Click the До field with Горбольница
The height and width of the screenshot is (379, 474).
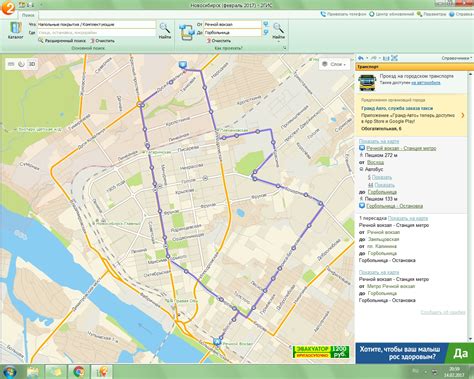[x=232, y=32]
